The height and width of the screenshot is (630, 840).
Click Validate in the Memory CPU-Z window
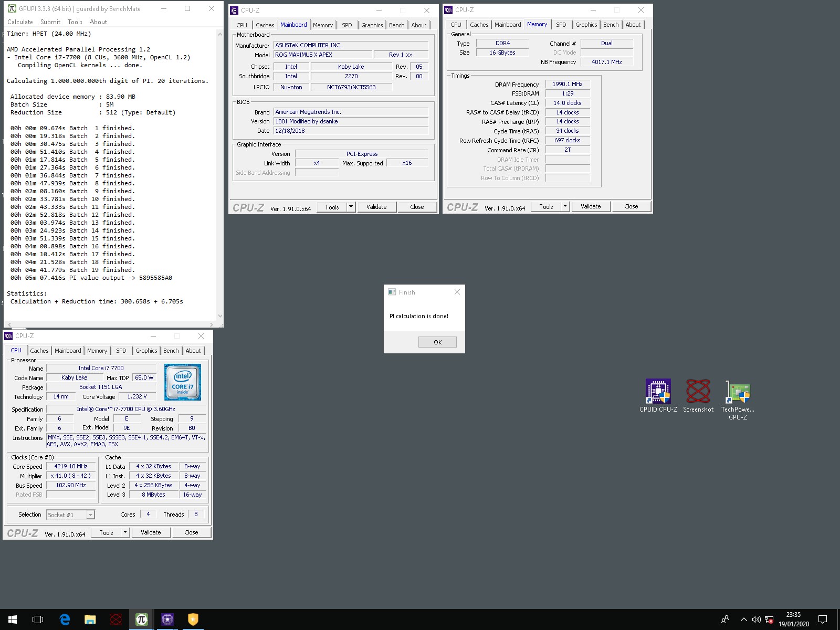(591, 206)
